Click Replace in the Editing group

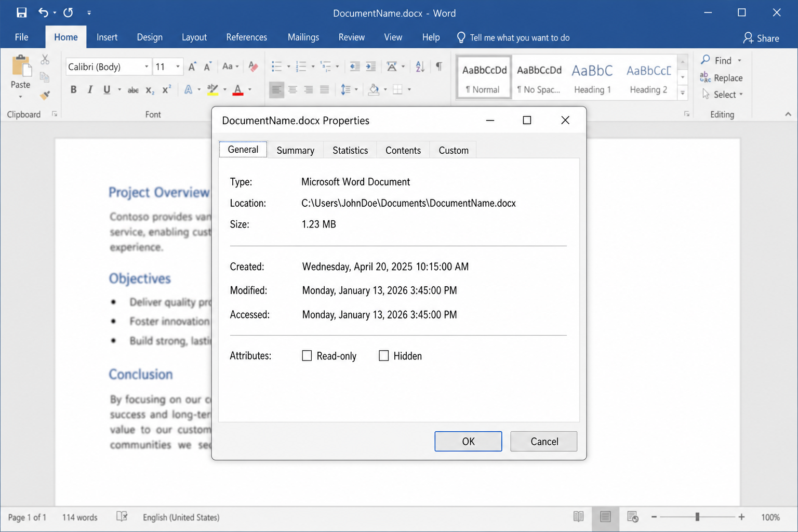coord(722,78)
